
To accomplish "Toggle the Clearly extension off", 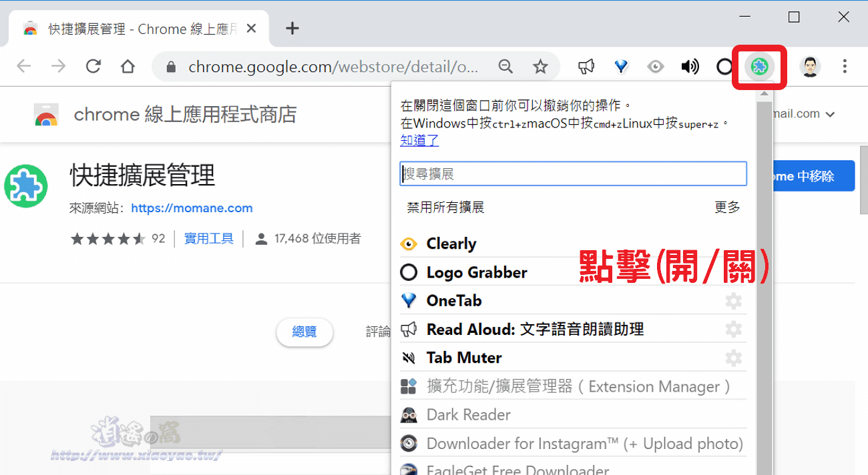I will (x=573, y=244).
